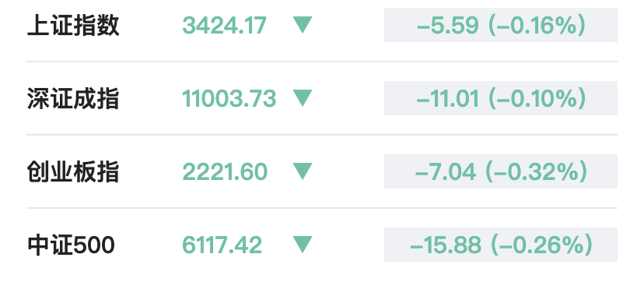Select the 3424.17 index value
This screenshot has width=644, height=282.
click(224, 25)
